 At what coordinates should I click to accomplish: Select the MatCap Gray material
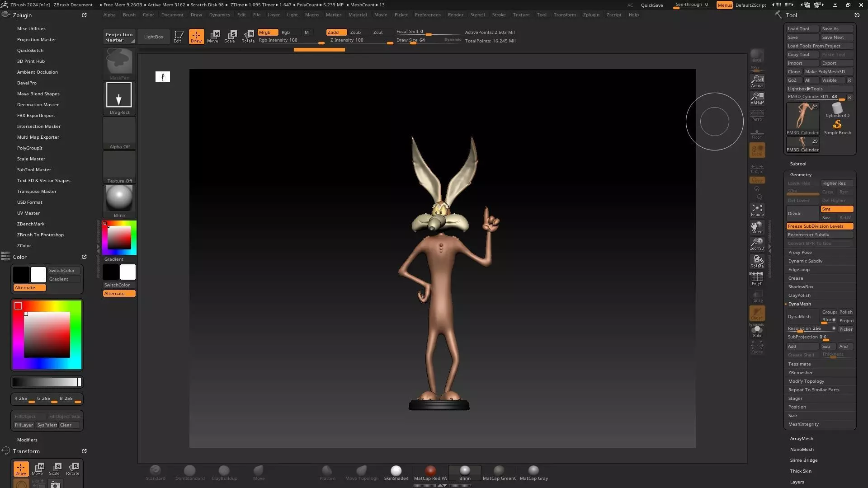click(533, 473)
